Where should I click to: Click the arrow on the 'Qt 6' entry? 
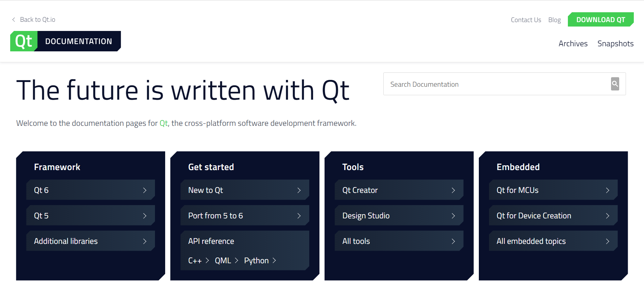point(145,190)
